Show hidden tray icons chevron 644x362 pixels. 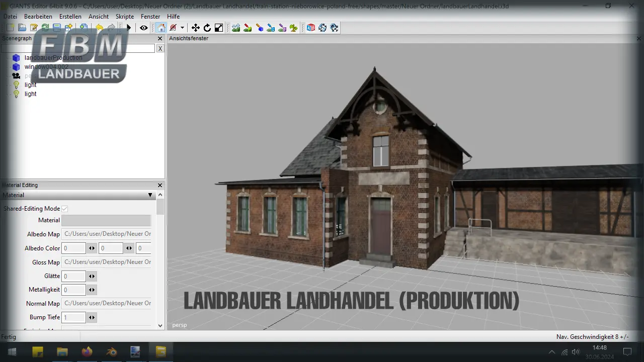coord(552,352)
